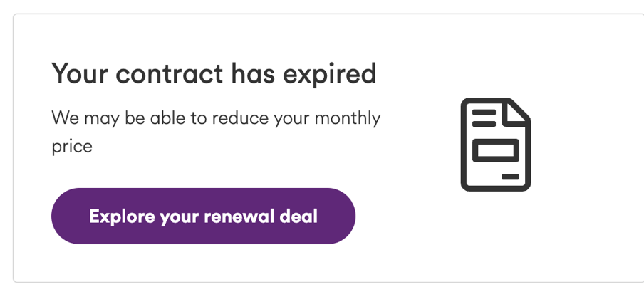Image resolution: width=644 pixels, height=292 pixels.
Task: Open the renewal deal via the purple button
Action: [203, 216]
